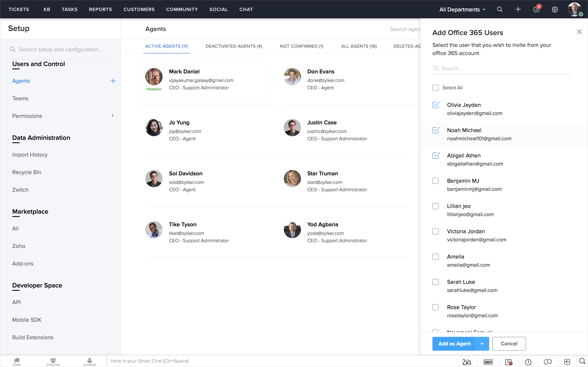Open the All Departments dropdown
Screen dimensions: 588x367
[x=462, y=9]
